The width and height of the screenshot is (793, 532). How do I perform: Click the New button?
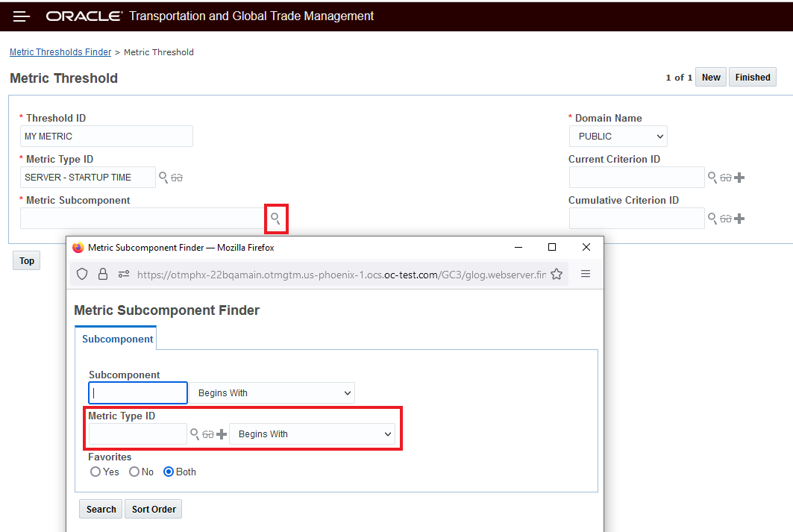point(710,78)
